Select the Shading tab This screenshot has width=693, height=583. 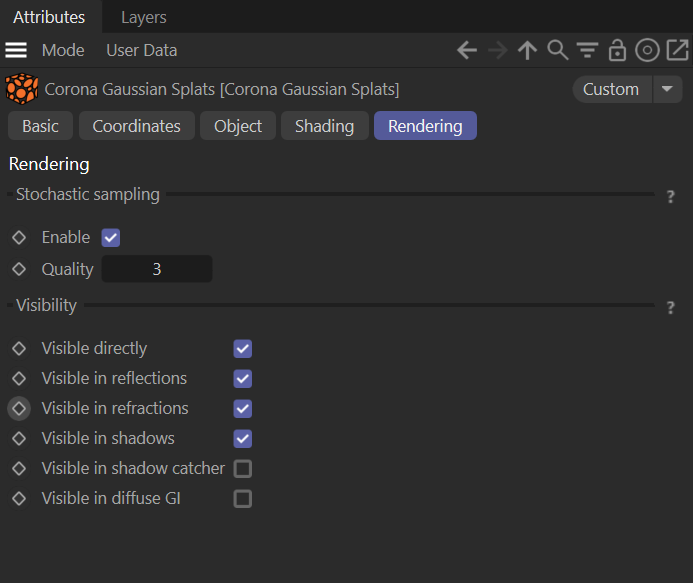324,126
